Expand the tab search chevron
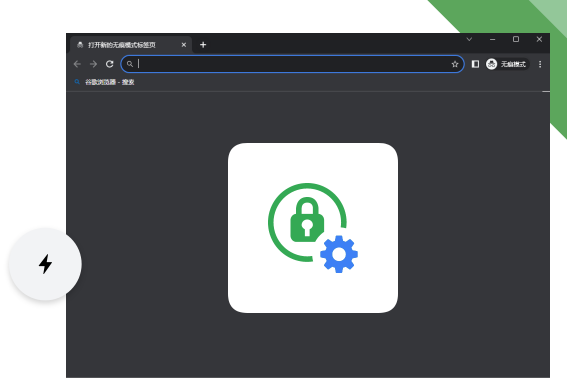This screenshot has height=389, width=567. 469,39
